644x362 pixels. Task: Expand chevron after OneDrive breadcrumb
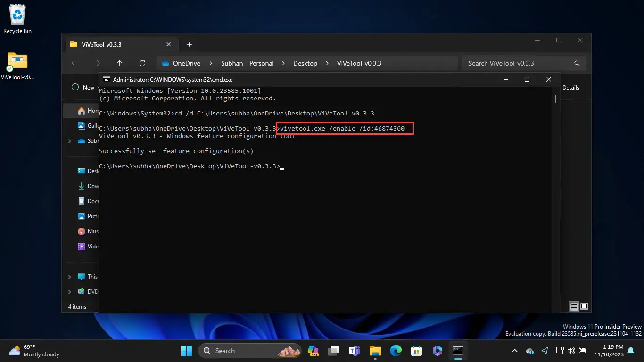tap(211, 63)
